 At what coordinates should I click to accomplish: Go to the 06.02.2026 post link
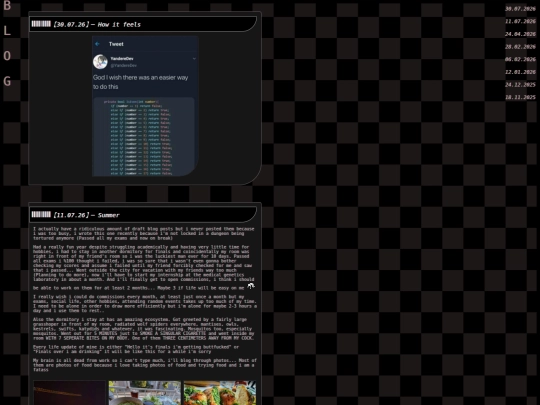pos(520,59)
